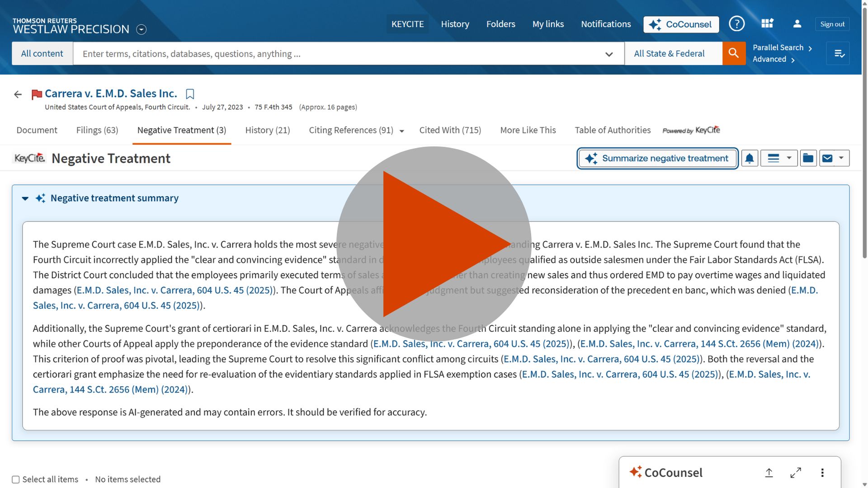
Task: Open the Table of Authorities tab
Action: coord(612,130)
